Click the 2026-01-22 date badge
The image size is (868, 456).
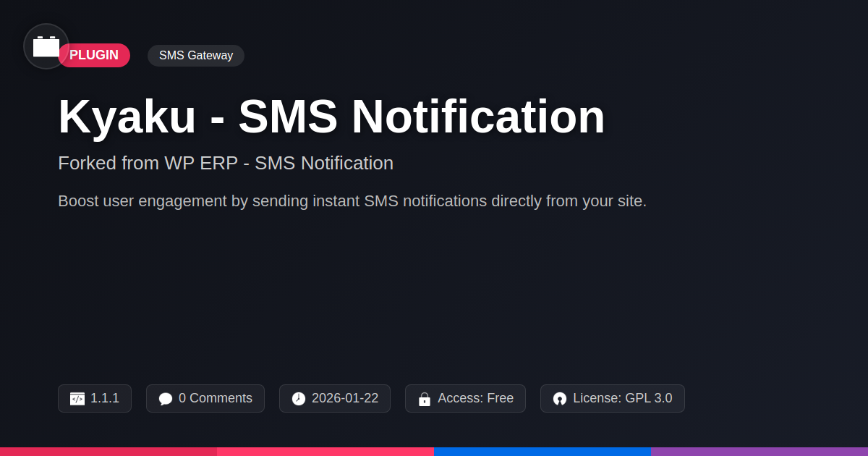tap(335, 398)
